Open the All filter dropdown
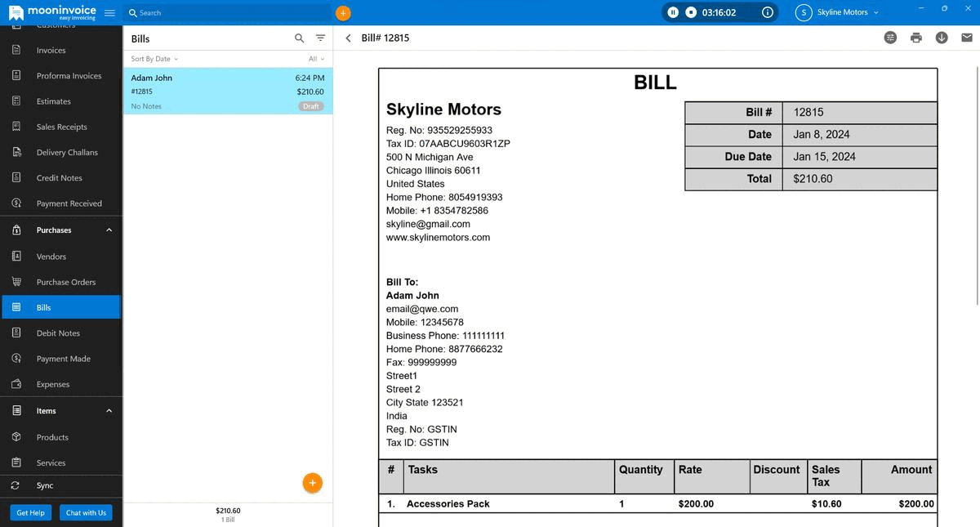980x527 pixels. point(316,59)
